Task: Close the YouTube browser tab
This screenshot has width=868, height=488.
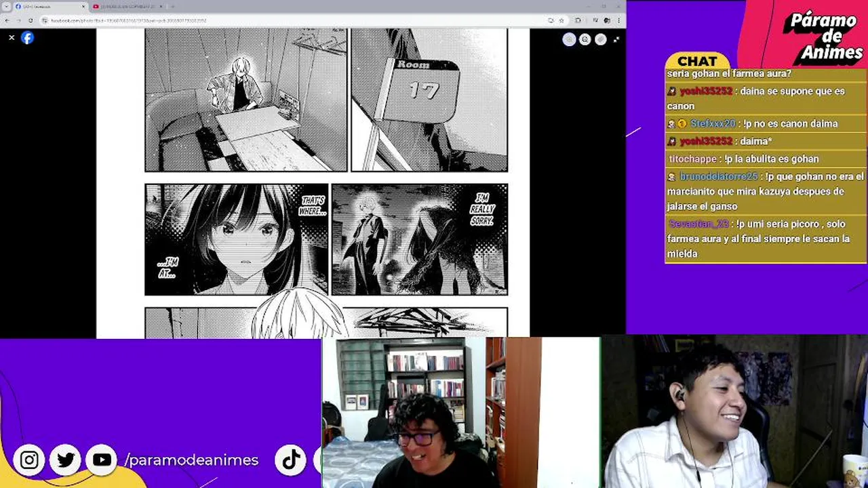Action: pos(161,7)
